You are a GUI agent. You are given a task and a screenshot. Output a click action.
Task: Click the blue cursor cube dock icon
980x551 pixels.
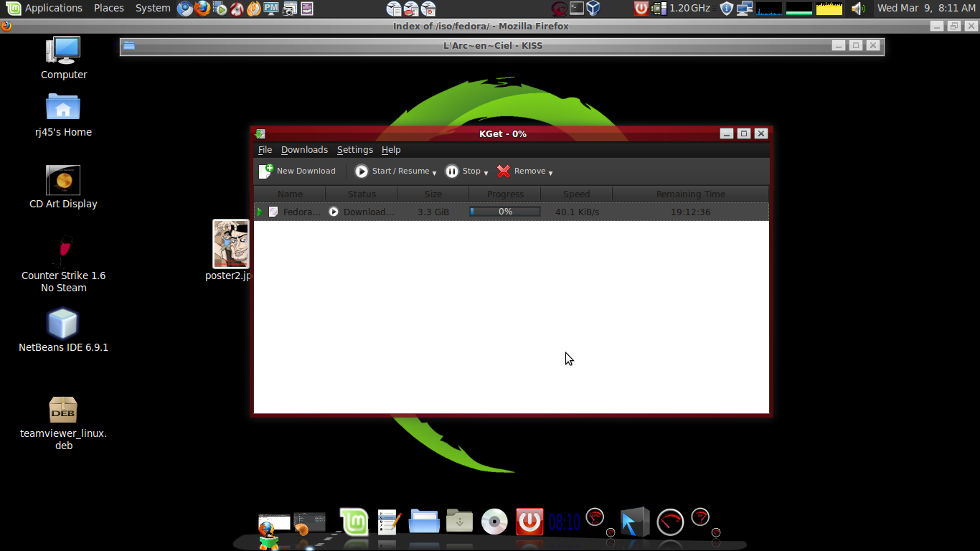tap(635, 522)
